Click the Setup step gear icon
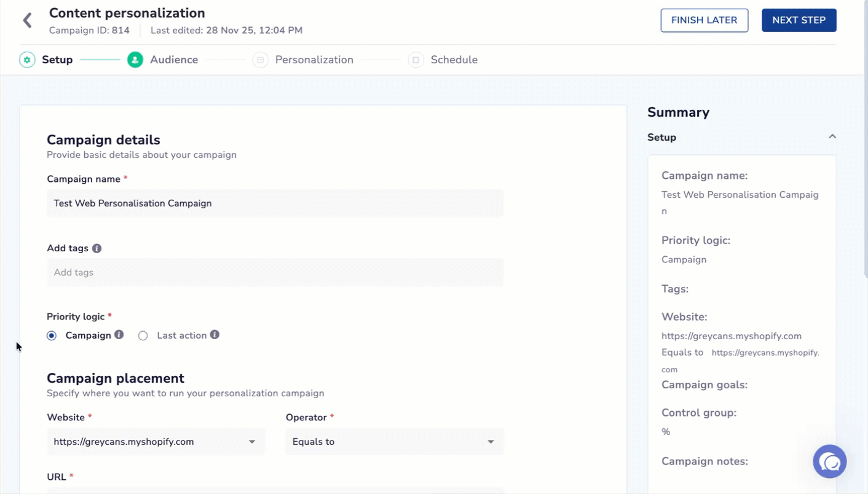The width and height of the screenshot is (868, 494). 27,60
